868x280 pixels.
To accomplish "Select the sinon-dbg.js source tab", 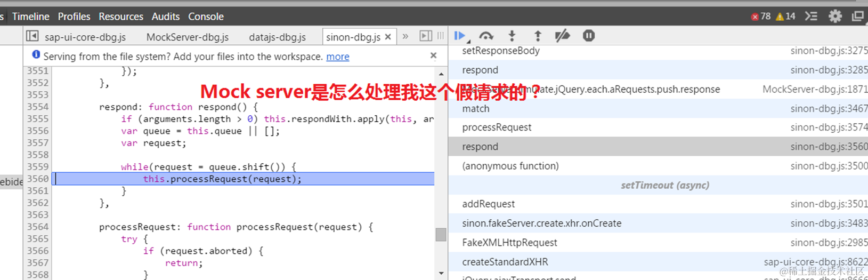I will pos(353,37).
